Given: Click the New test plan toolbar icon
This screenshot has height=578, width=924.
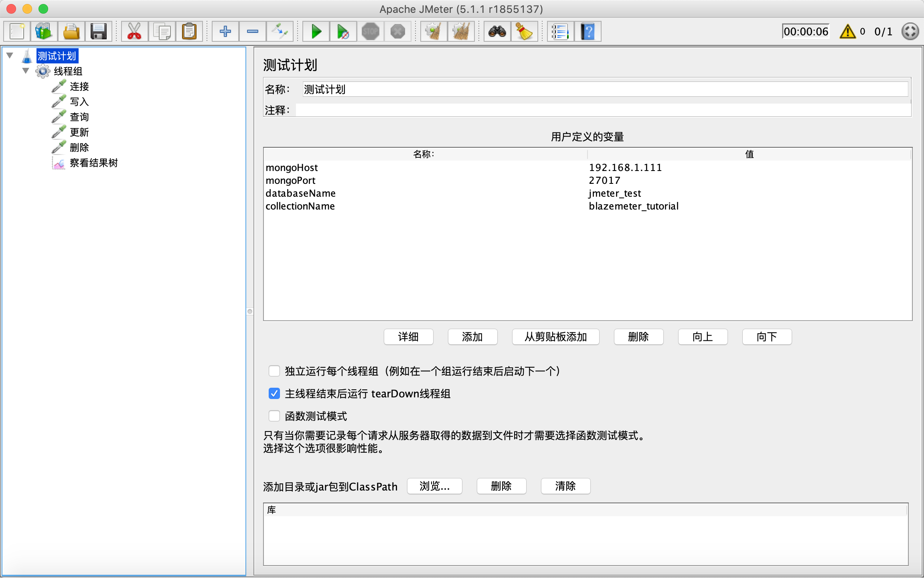Looking at the screenshot, I should point(17,31).
